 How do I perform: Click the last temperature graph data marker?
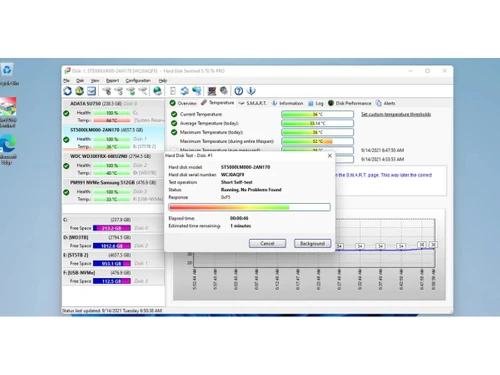[433, 244]
